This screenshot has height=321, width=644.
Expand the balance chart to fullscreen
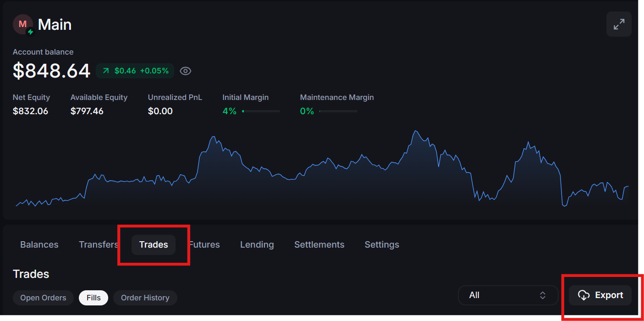coord(619,24)
